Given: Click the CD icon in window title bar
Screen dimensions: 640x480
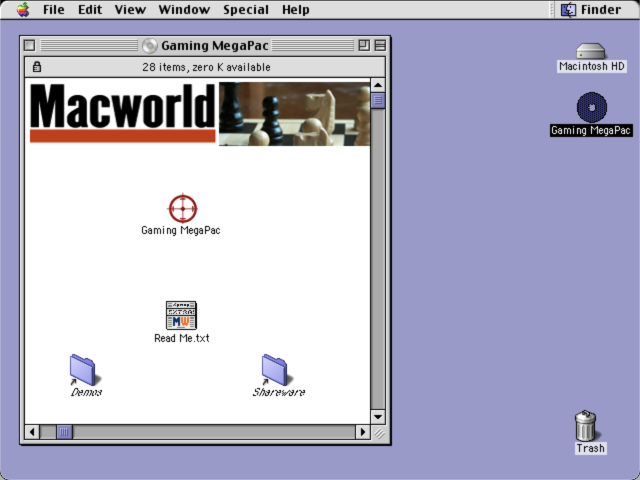Looking at the screenshot, I should pyautogui.click(x=150, y=45).
